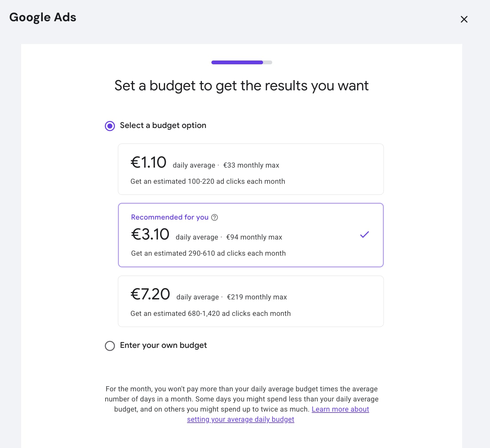Screen dimensions: 490x448
Task: Pick the €1.10 daily average budget card
Action: 250,169
